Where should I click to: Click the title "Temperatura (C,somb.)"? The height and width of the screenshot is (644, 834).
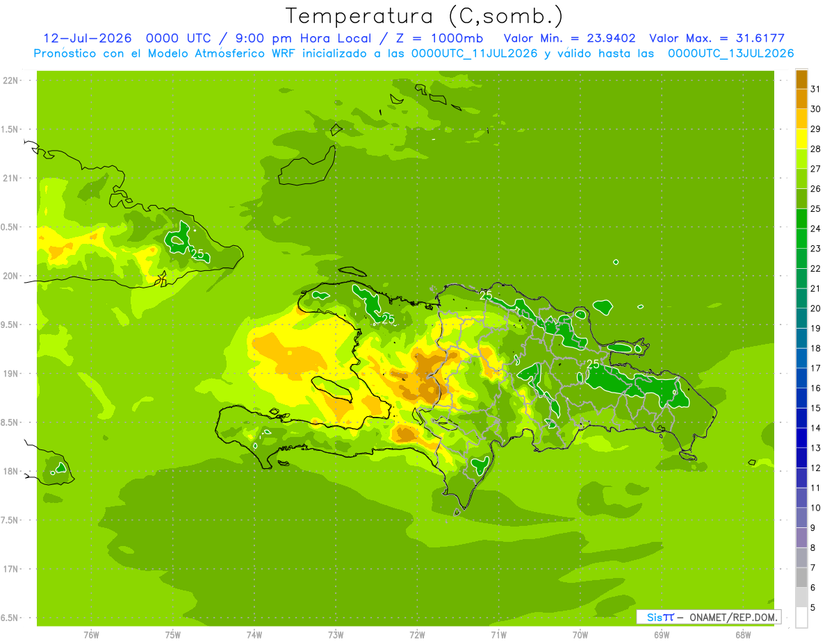pyautogui.click(x=424, y=16)
